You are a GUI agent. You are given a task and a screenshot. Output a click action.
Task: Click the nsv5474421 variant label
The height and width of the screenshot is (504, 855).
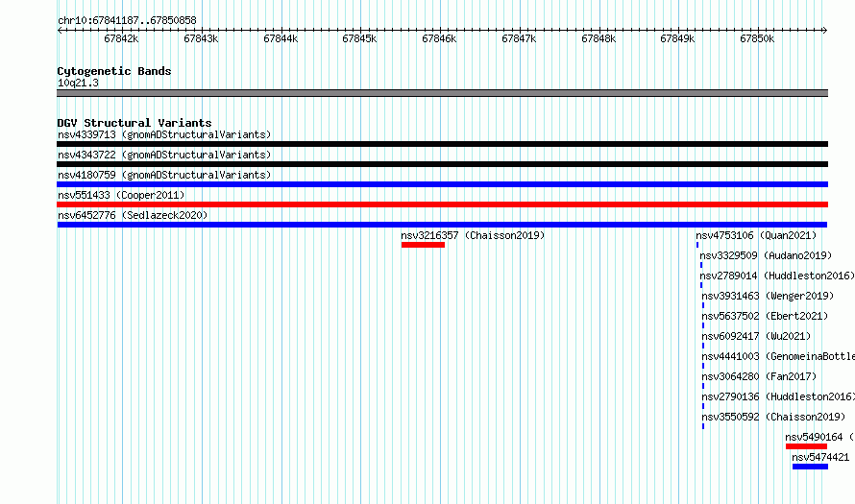(820, 457)
